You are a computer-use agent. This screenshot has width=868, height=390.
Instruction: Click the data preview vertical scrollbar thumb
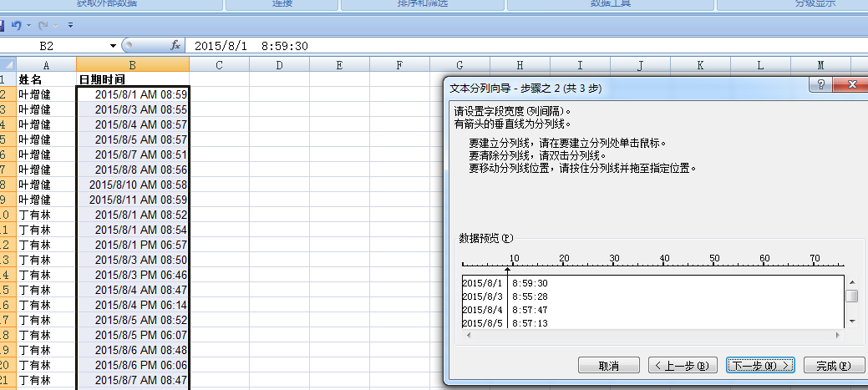tap(851, 296)
